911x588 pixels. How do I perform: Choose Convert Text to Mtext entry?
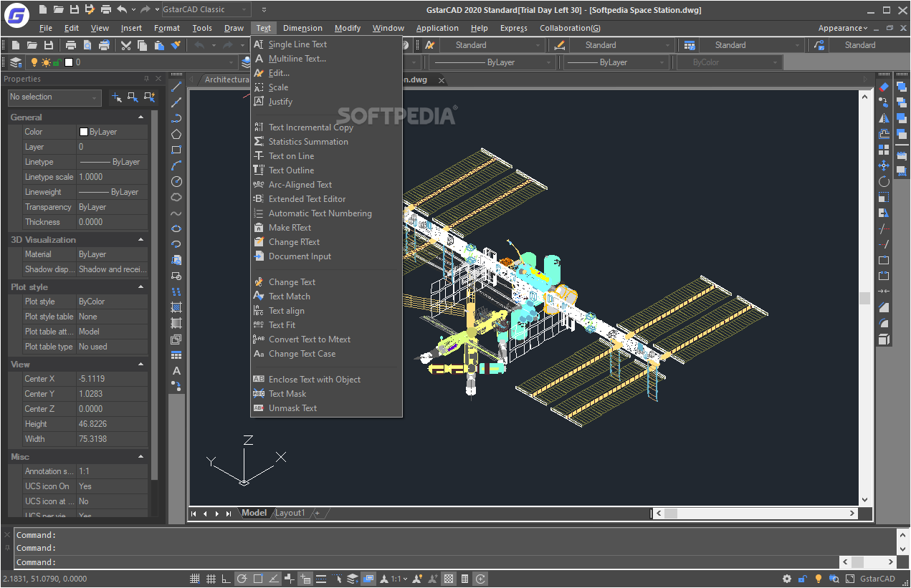(326, 339)
